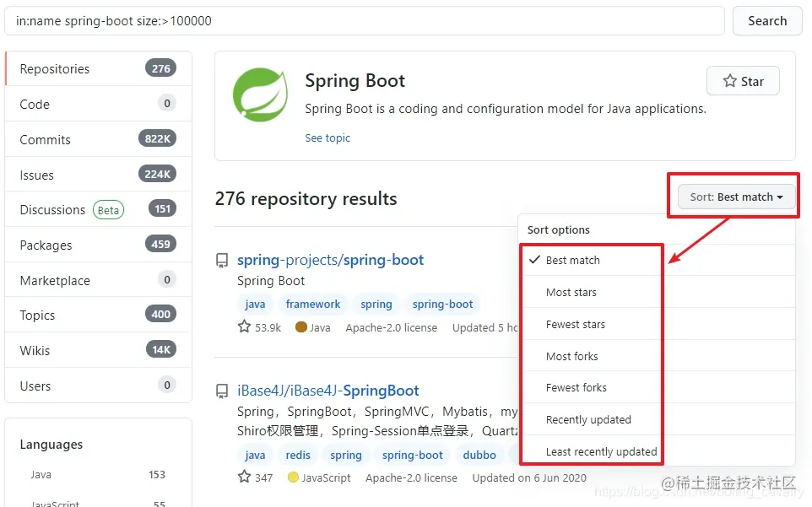Select the Issues results filter
The width and height of the screenshot is (812, 507).
(x=99, y=175)
